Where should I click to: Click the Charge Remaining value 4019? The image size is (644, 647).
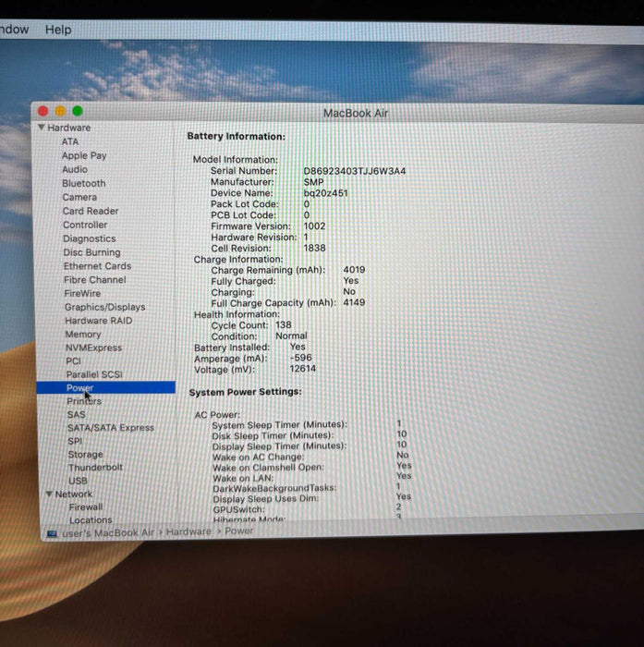point(354,270)
